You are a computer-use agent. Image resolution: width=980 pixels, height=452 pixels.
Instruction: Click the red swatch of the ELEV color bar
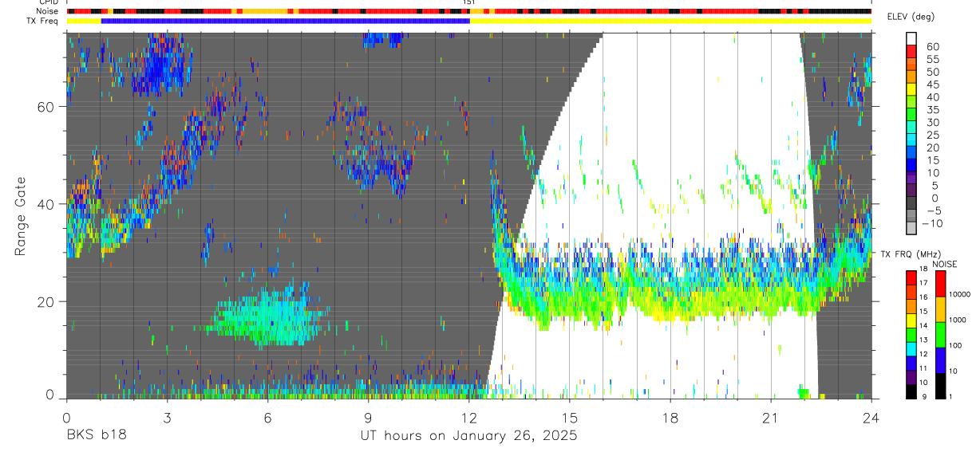pos(911,52)
